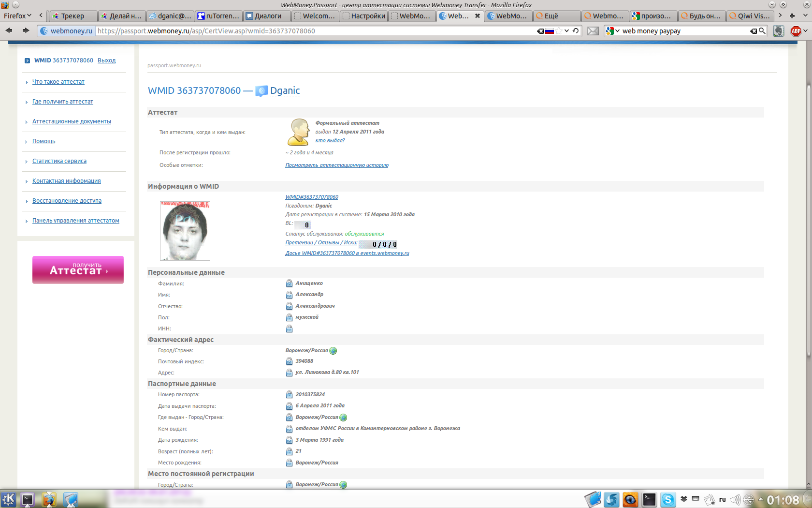Image resolution: width=812 pixels, height=508 pixels.
Task: Open the Контактная информация link
Action: coord(67,181)
